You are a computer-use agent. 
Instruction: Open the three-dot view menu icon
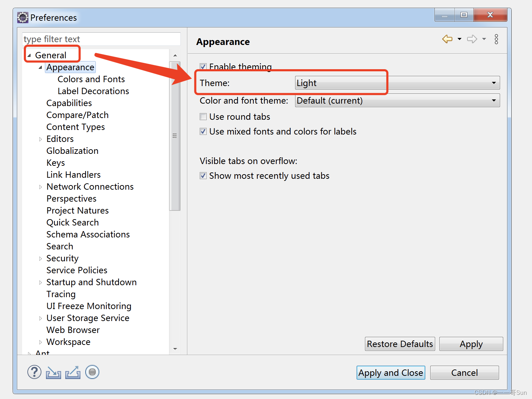496,39
